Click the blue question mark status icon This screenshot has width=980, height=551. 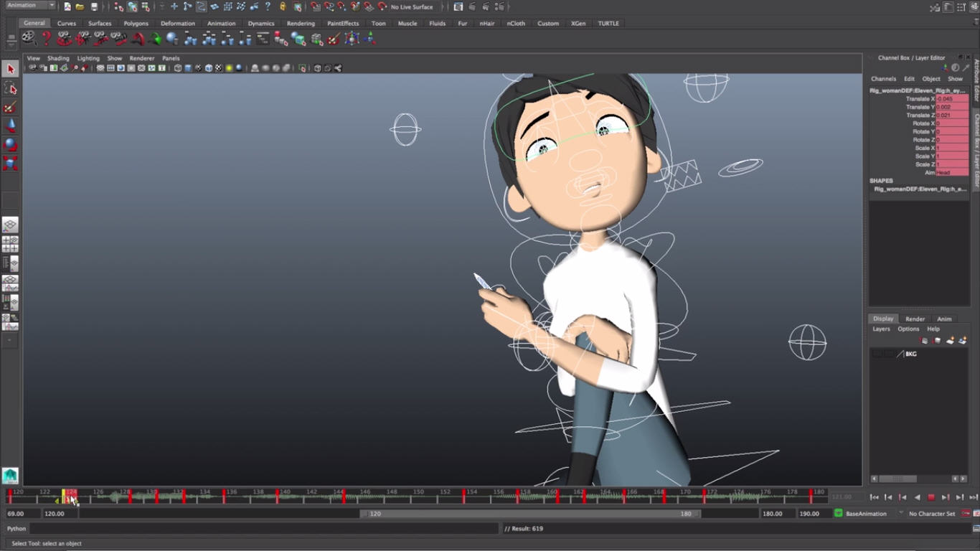coord(268,6)
